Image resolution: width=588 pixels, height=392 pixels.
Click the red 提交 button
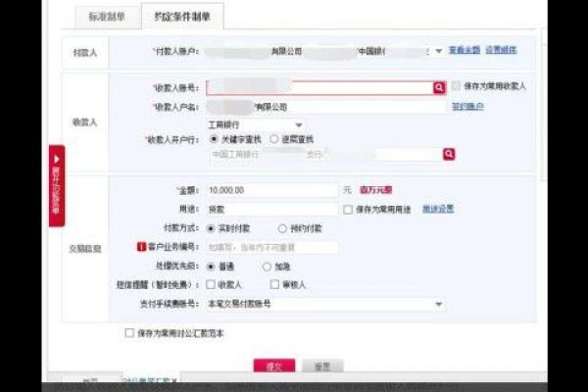click(274, 367)
